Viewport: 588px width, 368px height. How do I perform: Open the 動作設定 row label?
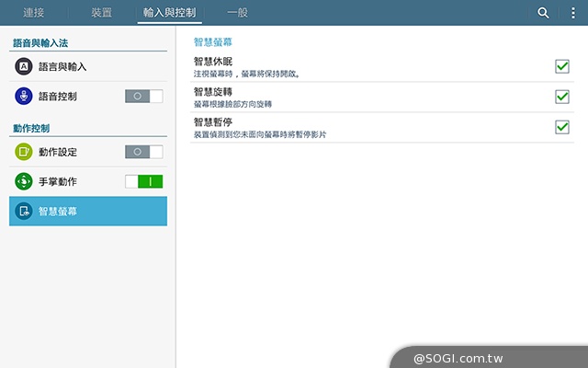pyautogui.click(x=58, y=152)
